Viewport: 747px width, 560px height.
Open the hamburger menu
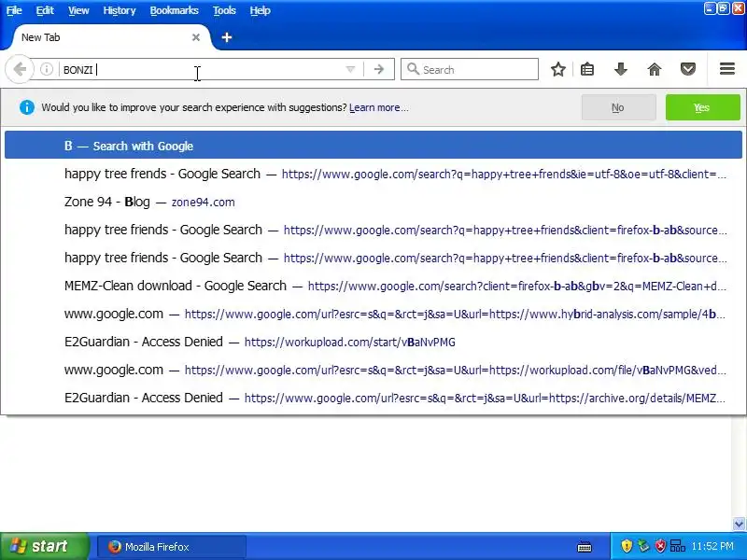727,69
